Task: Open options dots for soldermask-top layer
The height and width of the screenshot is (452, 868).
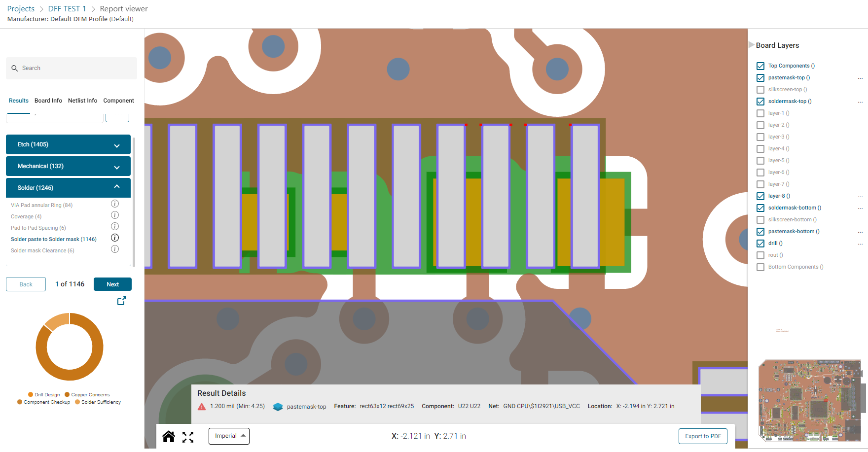Action: pyautogui.click(x=860, y=102)
